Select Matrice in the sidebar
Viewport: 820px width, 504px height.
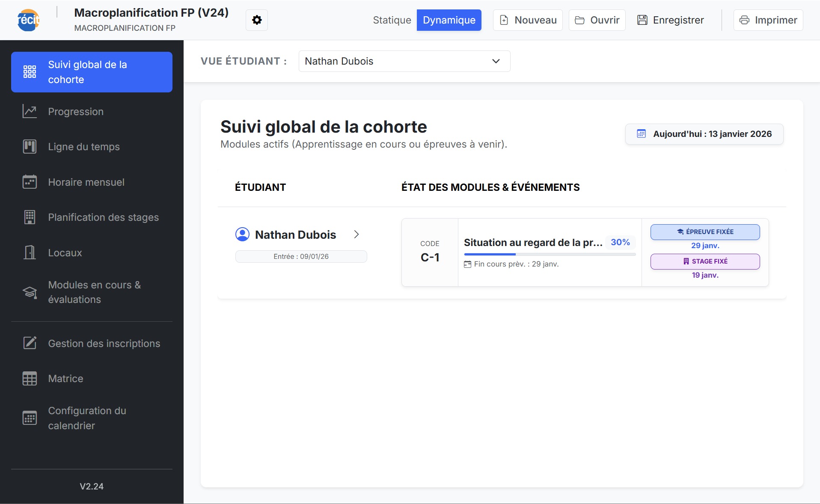pyautogui.click(x=29, y=379)
